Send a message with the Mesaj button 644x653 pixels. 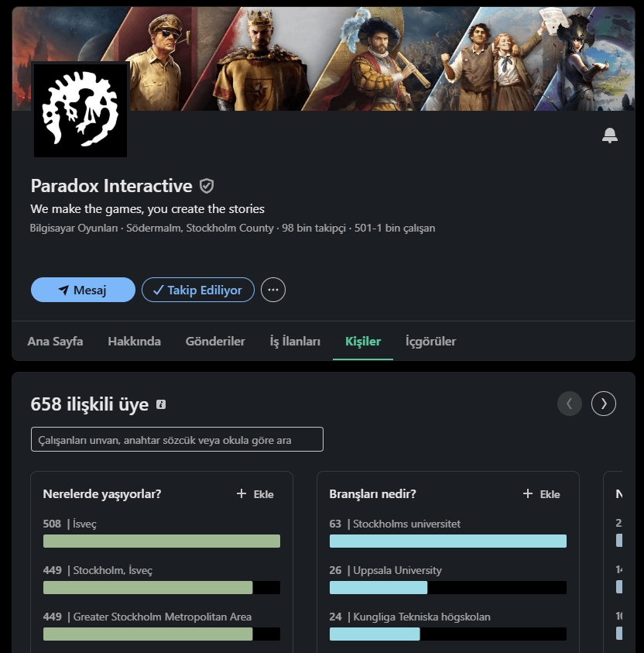[83, 290]
